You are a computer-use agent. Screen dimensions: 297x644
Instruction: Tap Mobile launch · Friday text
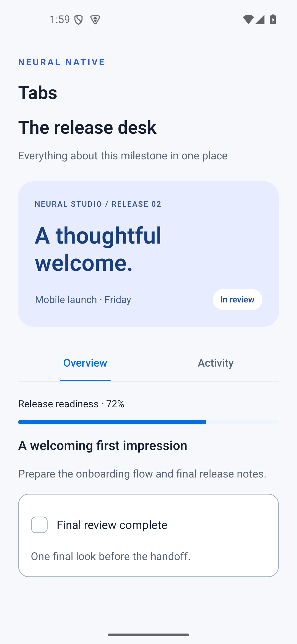pos(83,299)
